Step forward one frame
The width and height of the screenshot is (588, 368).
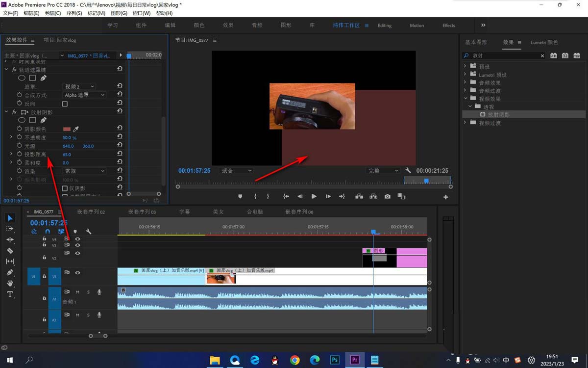point(328,196)
